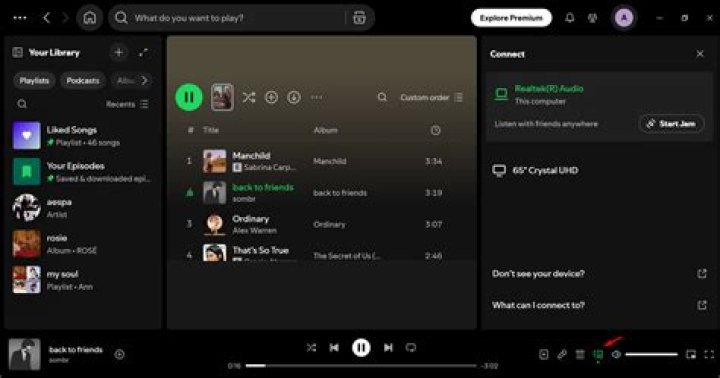The image size is (720, 378).
Task: Click the Explore Premium button
Action: (x=511, y=18)
